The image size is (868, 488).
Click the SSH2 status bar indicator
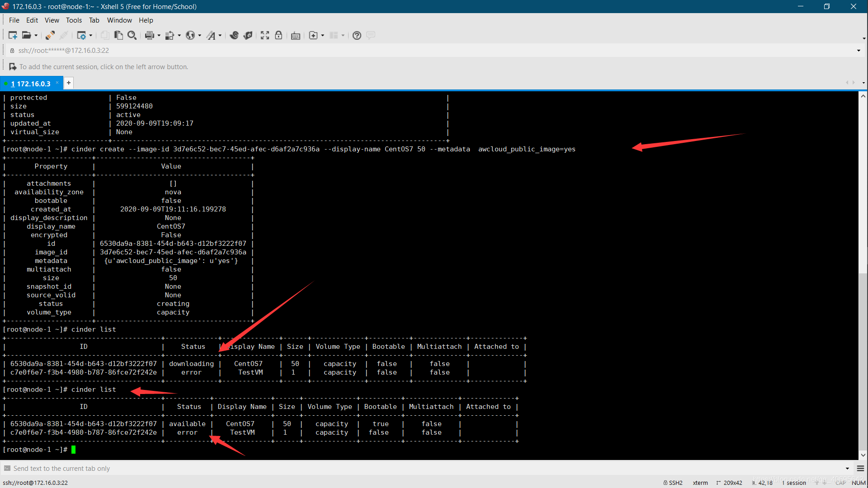[x=673, y=483]
